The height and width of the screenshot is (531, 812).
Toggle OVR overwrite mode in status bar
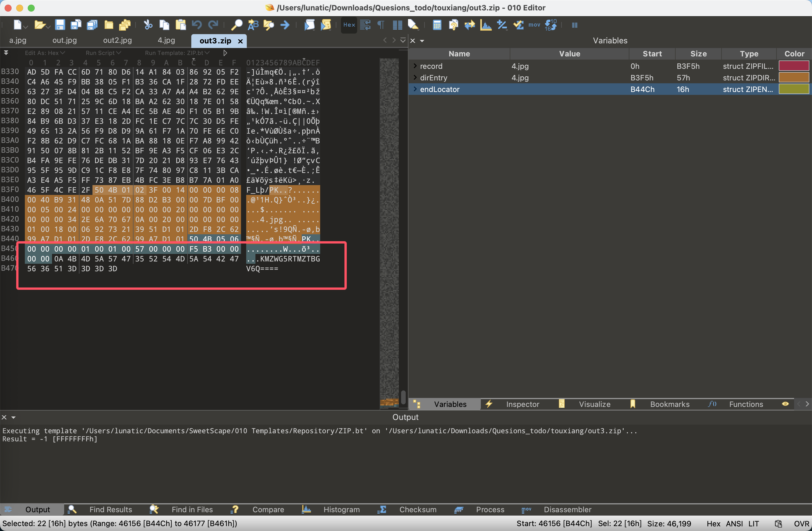coord(801,523)
